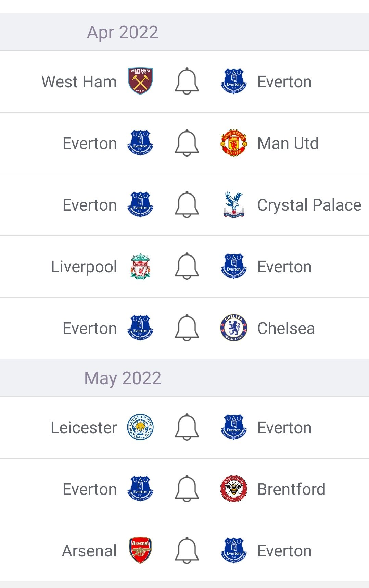Open the Crystal Palace team name
This screenshot has width=369, height=588.
[x=309, y=205]
